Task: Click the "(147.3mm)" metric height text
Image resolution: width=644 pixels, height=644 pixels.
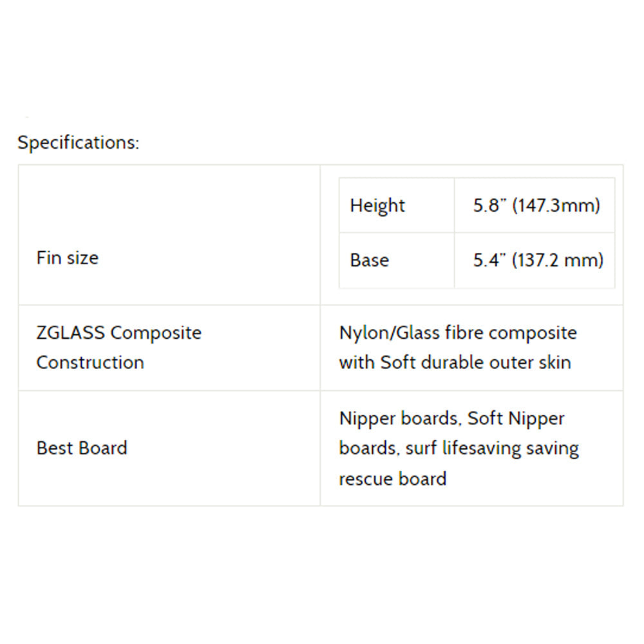Action: [556, 205]
